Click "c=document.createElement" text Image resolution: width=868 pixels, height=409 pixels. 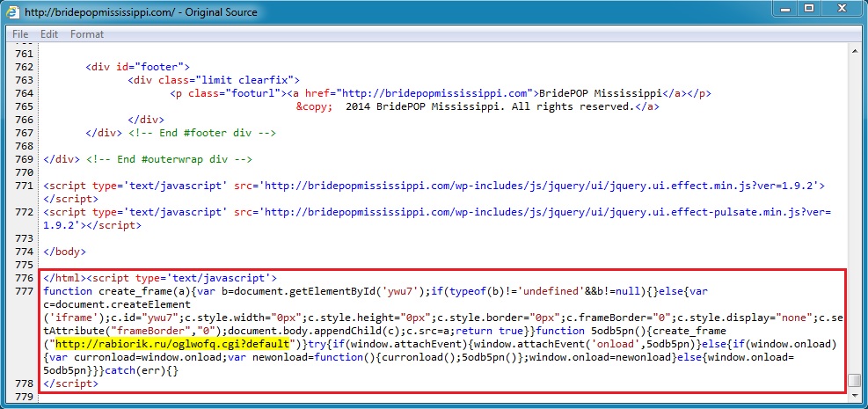coord(117,305)
